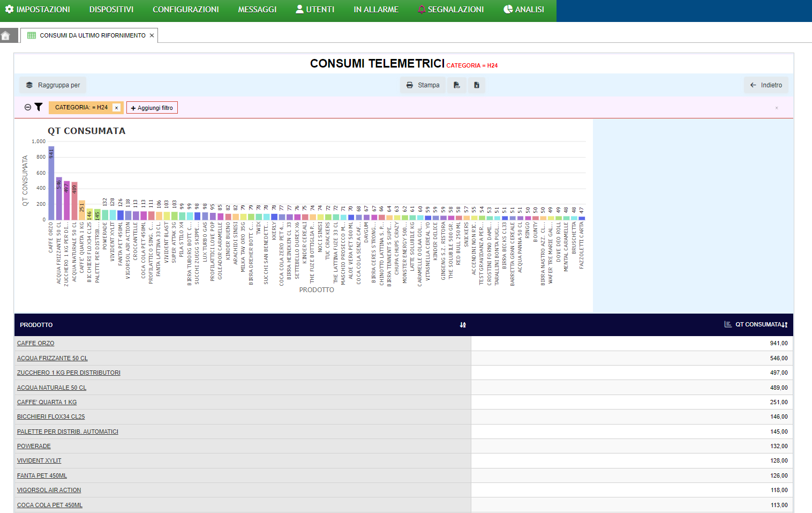
Task: Close the CONSUMI DA ULTIMO RIFORNIMENTO tab
Action: 152,35
